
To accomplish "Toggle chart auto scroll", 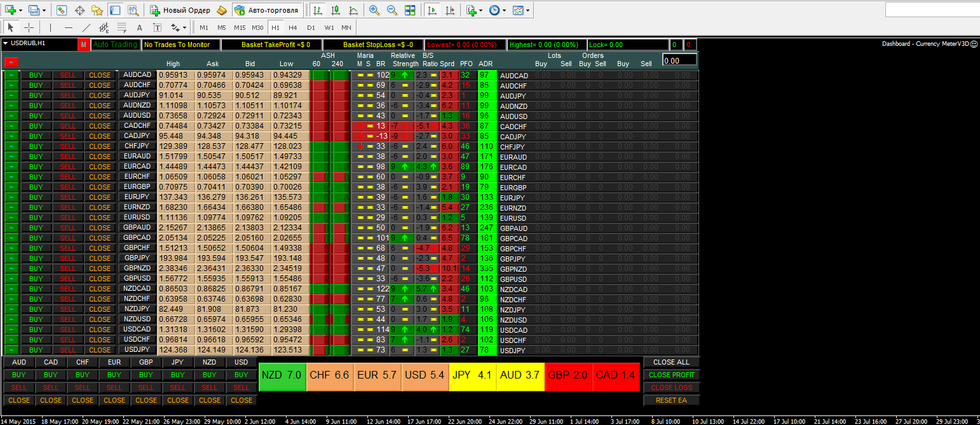I will click(x=432, y=10).
